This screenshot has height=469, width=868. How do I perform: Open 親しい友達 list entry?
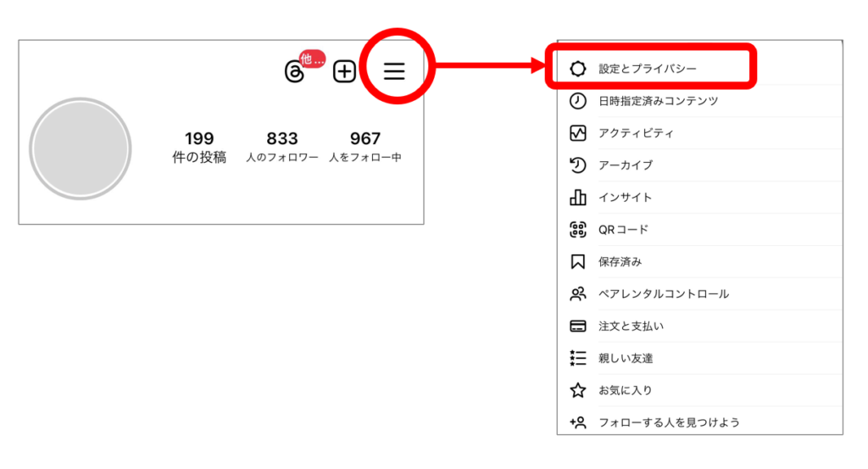click(626, 359)
